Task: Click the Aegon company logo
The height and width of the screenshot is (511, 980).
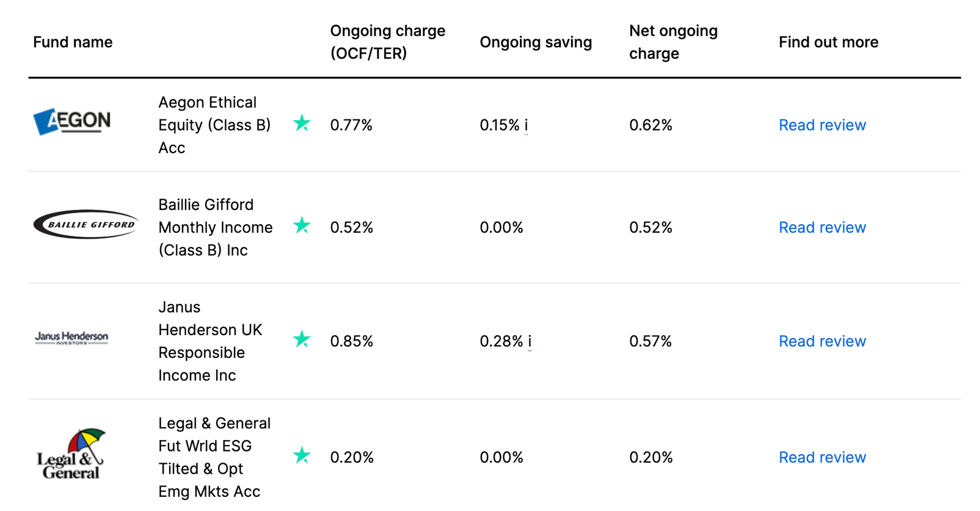Action: click(72, 121)
